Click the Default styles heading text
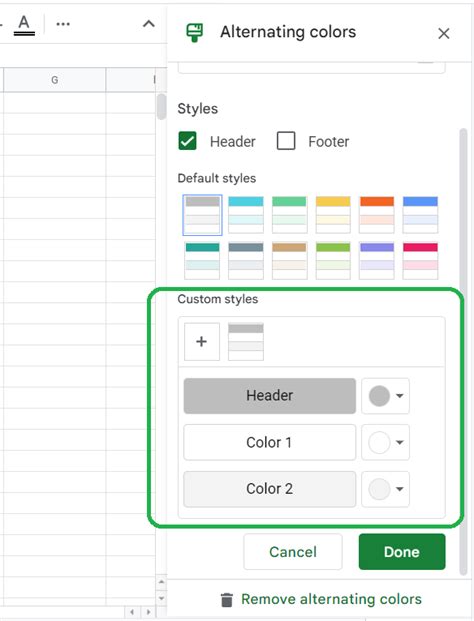This screenshot has width=474, height=621. click(217, 178)
